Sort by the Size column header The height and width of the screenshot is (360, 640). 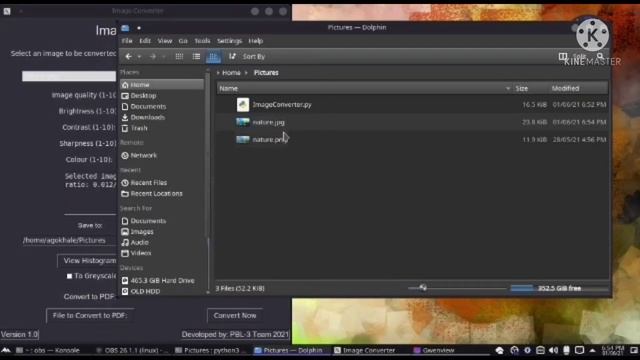click(x=521, y=89)
